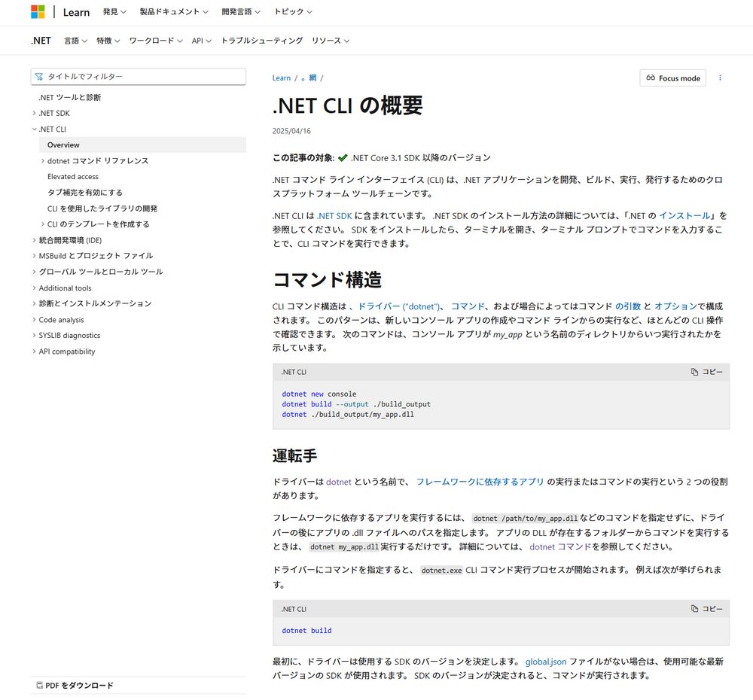
Task: Open Elevated access page
Action: pos(72,177)
